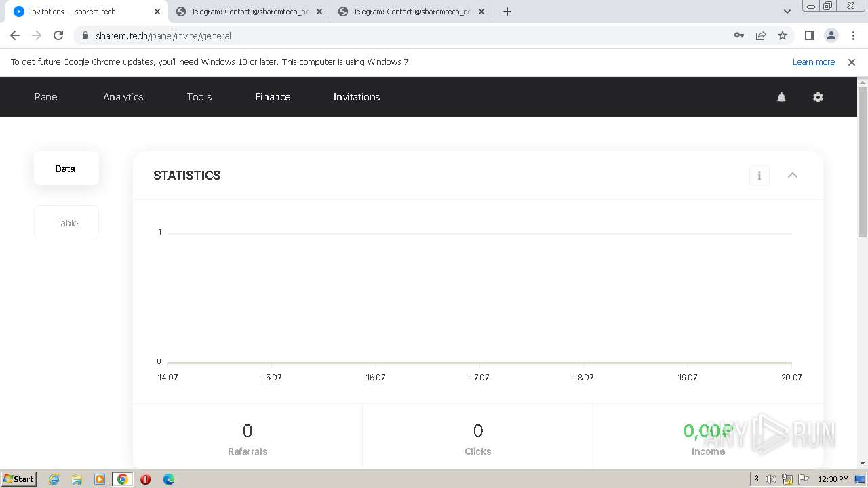
Task: Click the 20.07 date axis label
Action: [791, 378]
